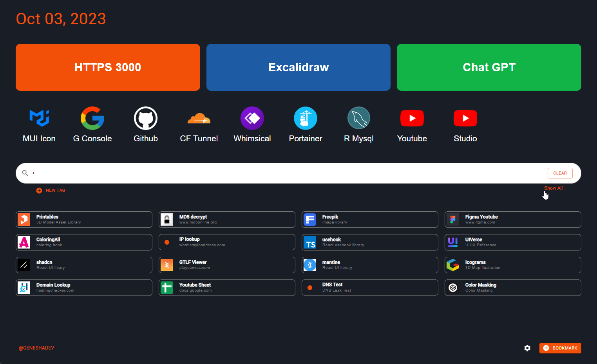Click the search magnifier icon
The image size is (597, 364).
[x=25, y=173]
